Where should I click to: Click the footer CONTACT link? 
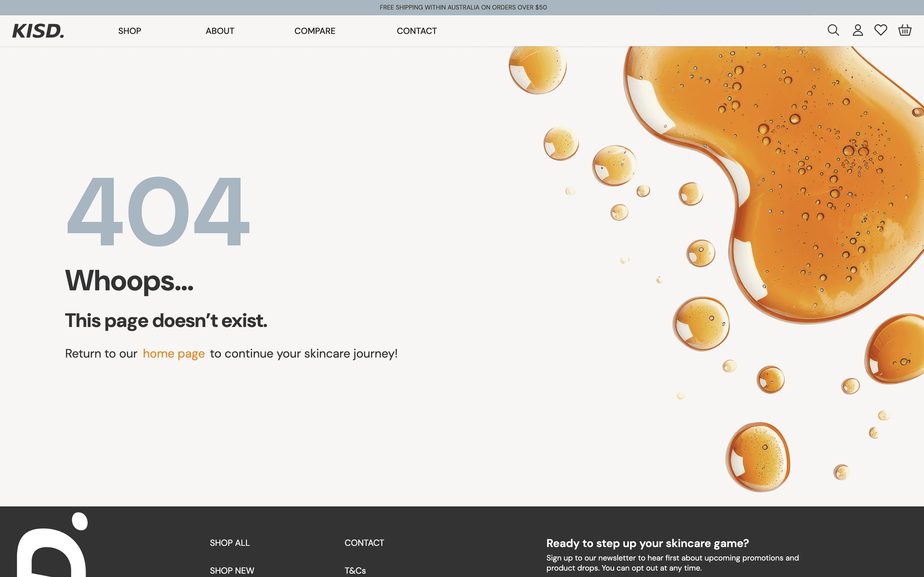click(x=364, y=543)
